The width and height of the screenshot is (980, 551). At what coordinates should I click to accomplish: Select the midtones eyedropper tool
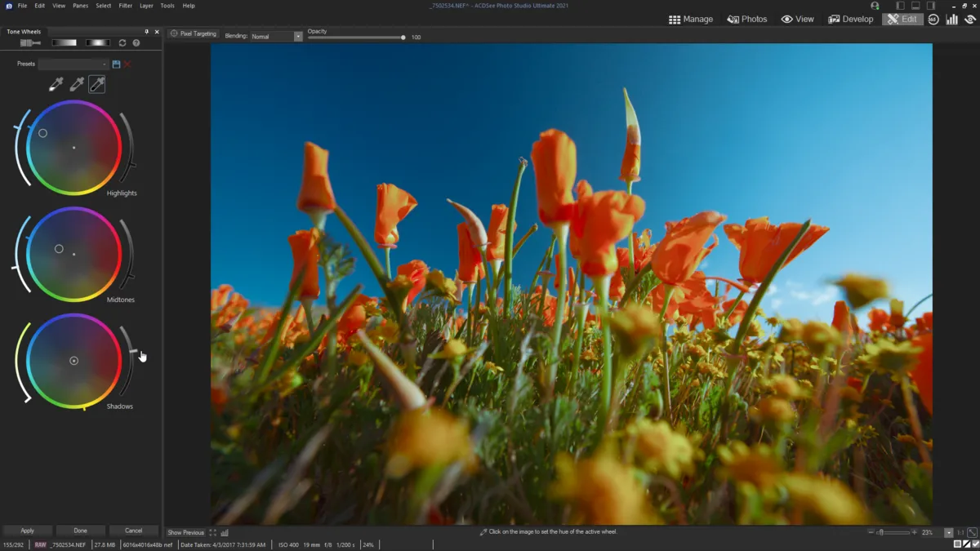(x=77, y=84)
